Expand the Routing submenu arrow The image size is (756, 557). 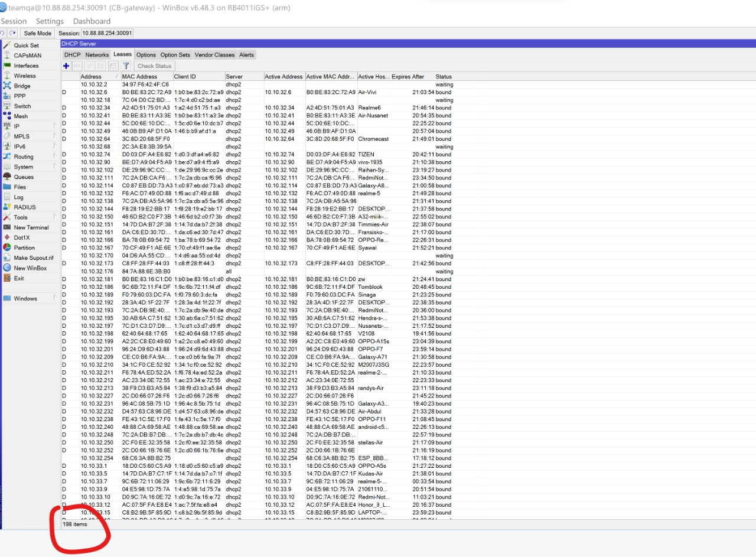pyautogui.click(x=54, y=157)
